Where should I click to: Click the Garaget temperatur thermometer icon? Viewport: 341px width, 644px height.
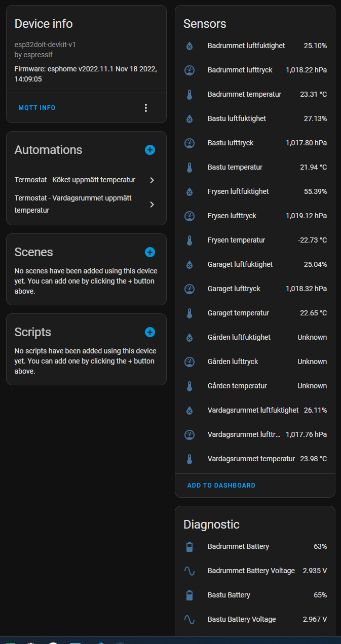(190, 313)
